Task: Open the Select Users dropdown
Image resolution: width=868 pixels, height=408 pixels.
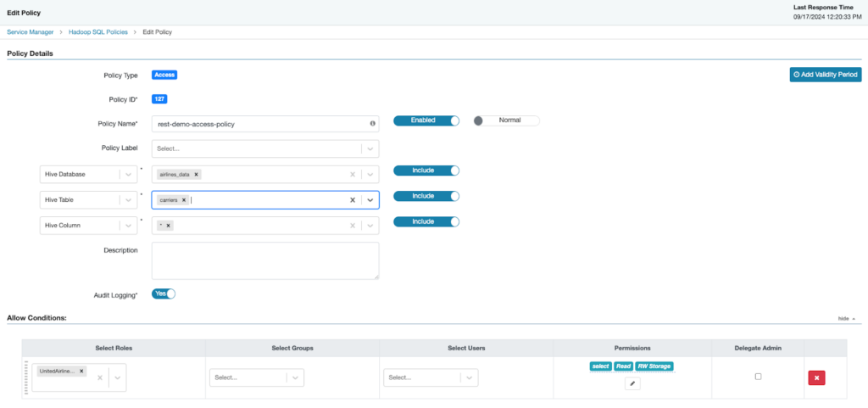Action: pyautogui.click(x=470, y=377)
